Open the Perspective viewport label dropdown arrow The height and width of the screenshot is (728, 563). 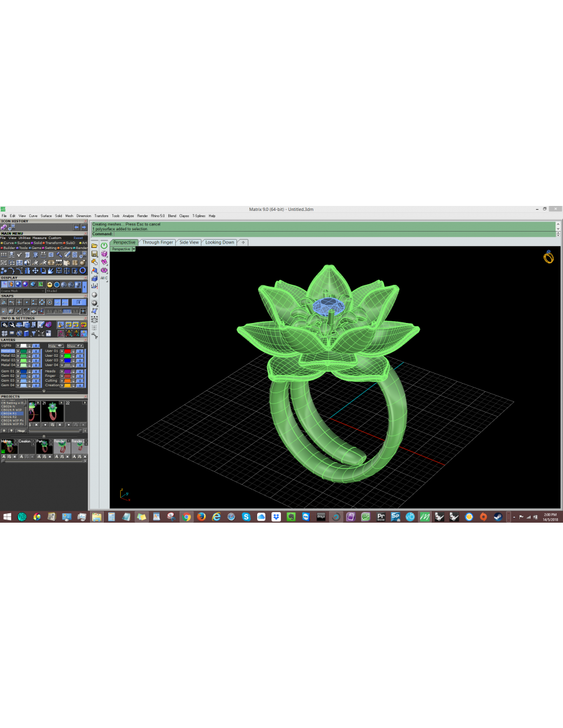pos(134,249)
